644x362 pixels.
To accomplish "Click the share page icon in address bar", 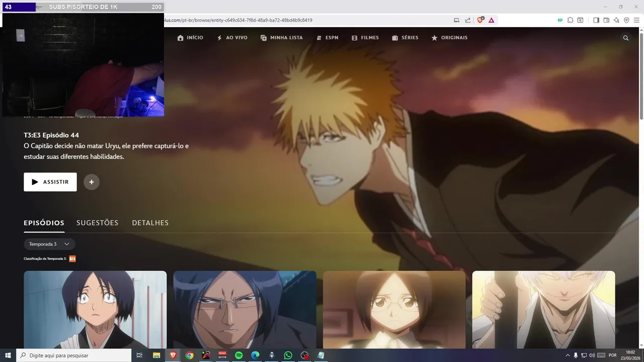I will [x=468, y=20].
